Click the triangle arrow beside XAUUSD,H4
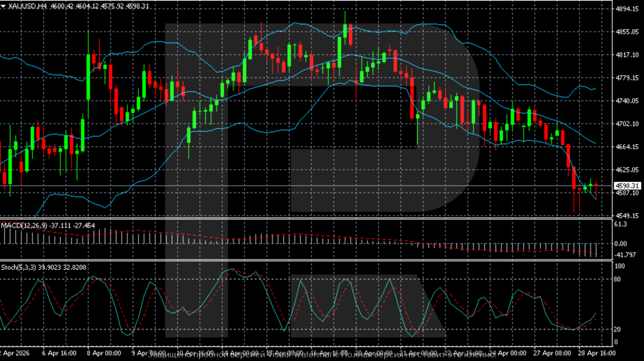The width and height of the screenshot is (644, 361). pos(3,5)
